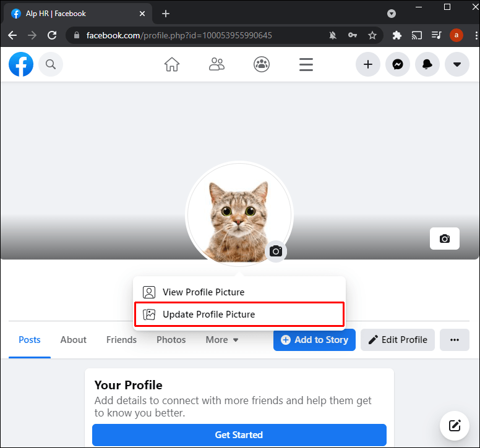Click the Facebook logo icon
This screenshot has height=448, width=480.
pyautogui.click(x=21, y=64)
